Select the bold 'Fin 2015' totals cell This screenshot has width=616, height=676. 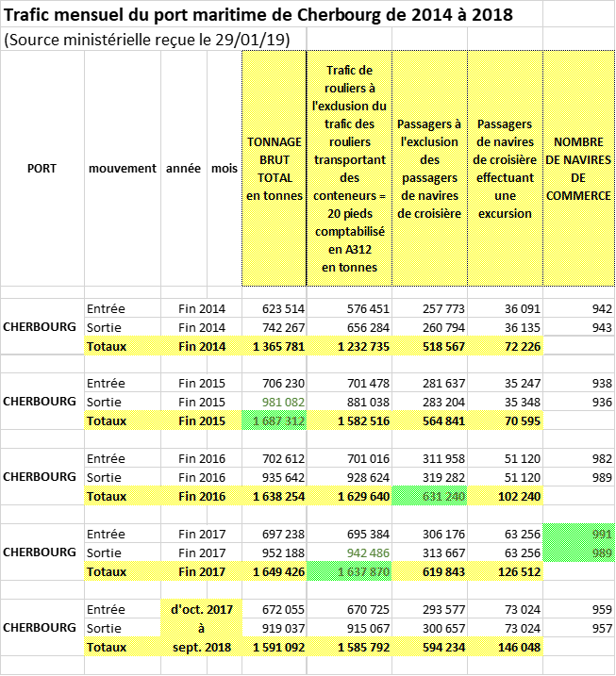tap(202, 420)
